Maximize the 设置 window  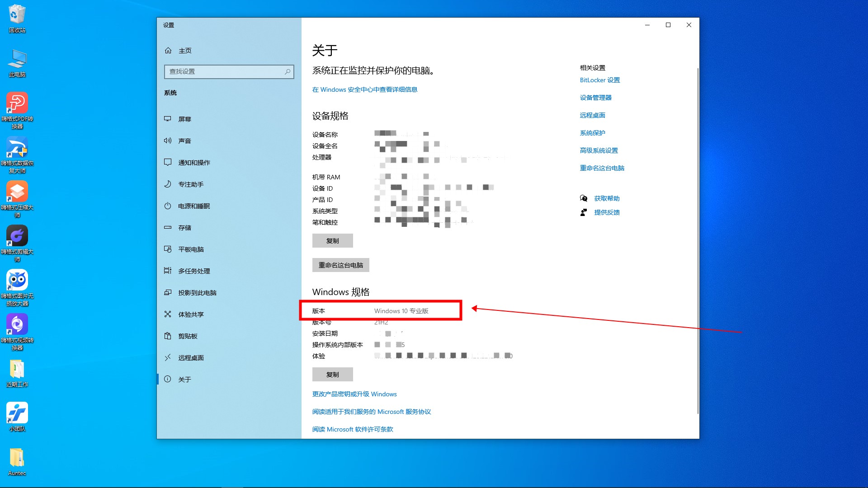[668, 25]
